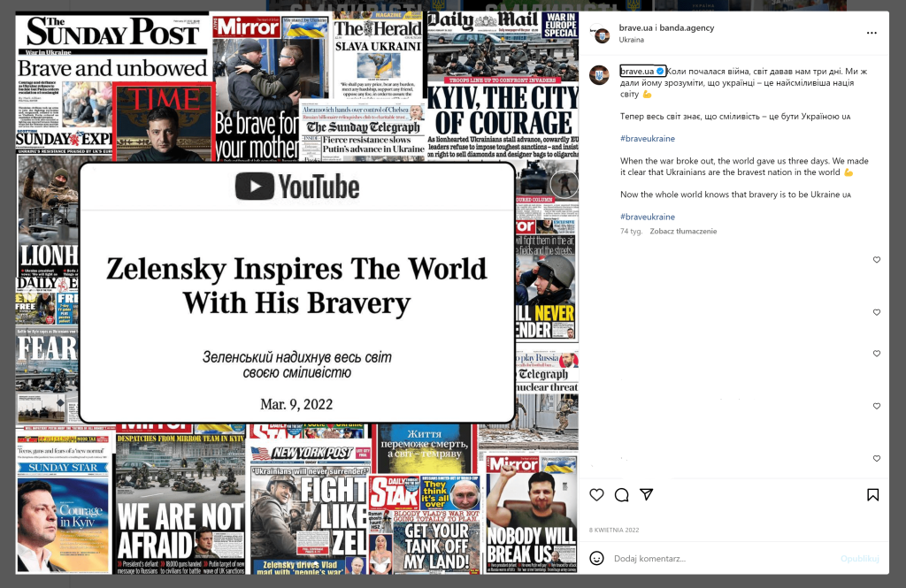Like the post with the large heart icon

click(x=597, y=494)
